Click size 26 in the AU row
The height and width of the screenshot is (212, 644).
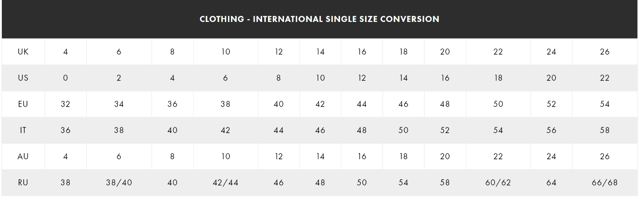[x=605, y=156]
